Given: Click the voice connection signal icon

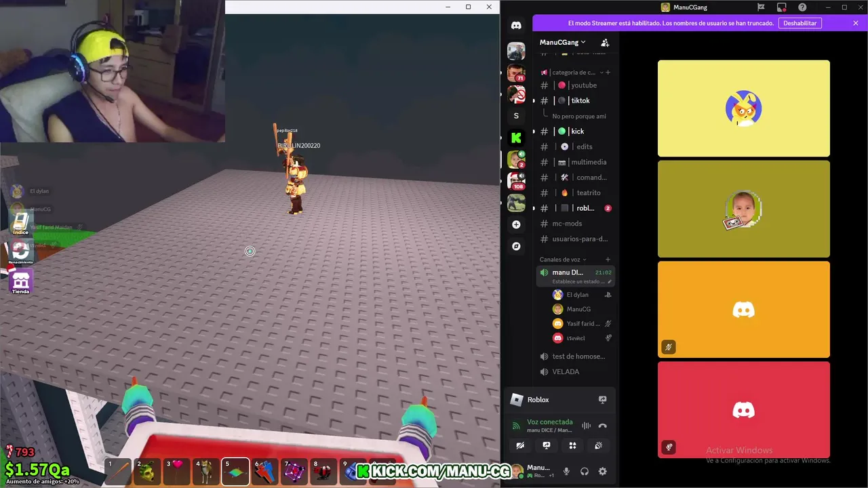Looking at the screenshot, I should click(516, 426).
